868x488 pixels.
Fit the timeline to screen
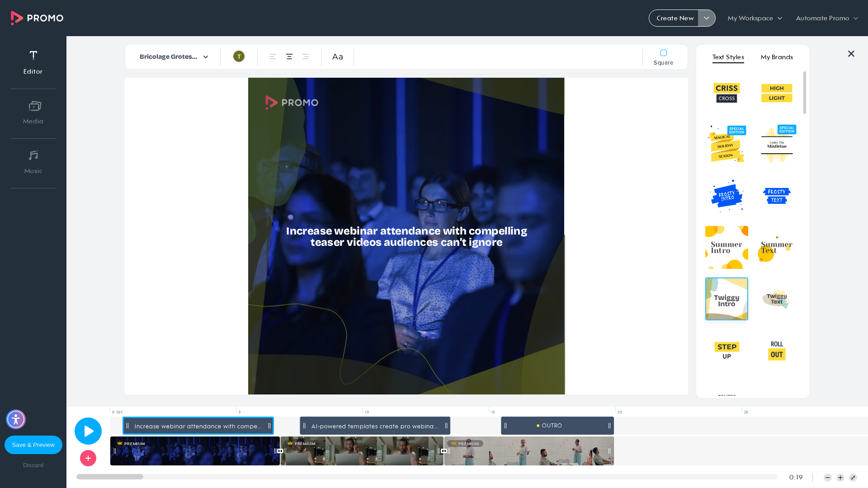point(853,478)
